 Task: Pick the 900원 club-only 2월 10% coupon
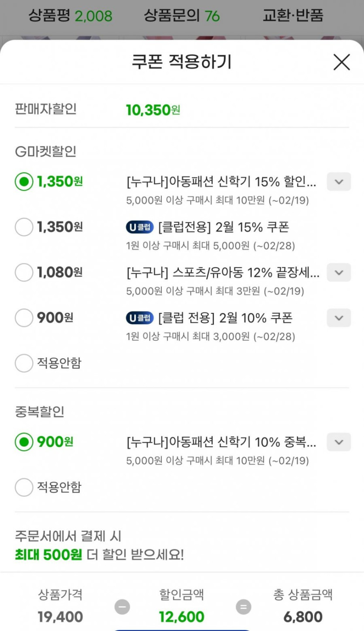click(x=24, y=318)
